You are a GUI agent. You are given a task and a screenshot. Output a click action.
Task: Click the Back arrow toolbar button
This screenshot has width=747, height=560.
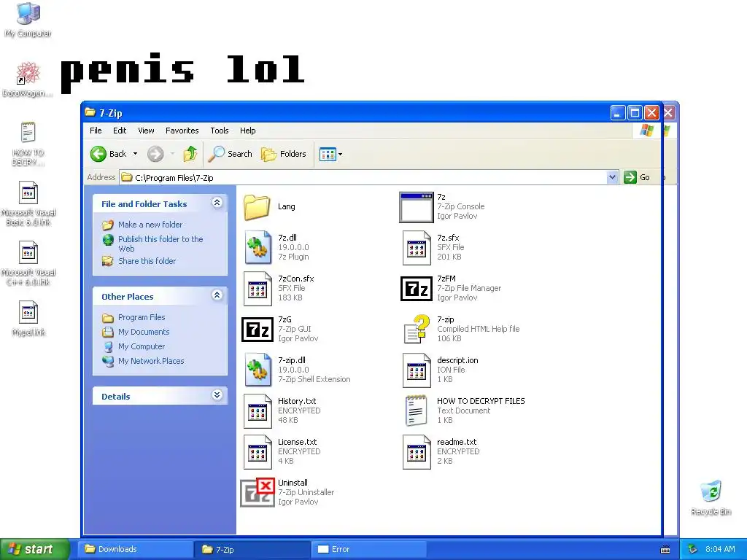point(108,154)
